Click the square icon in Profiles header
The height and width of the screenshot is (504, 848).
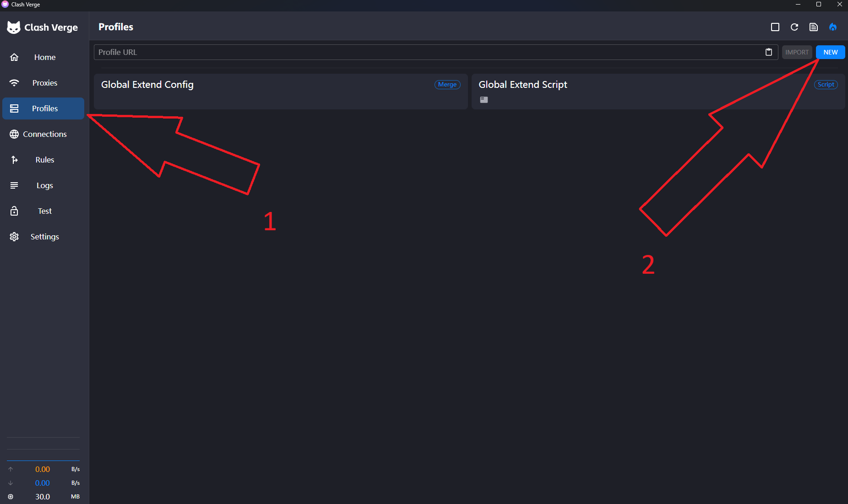(x=775, y=27)
